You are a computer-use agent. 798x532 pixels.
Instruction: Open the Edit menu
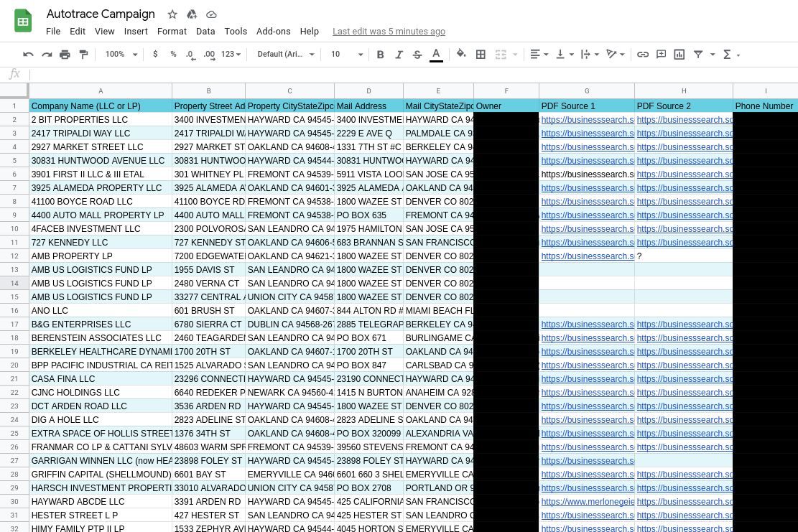78,32
